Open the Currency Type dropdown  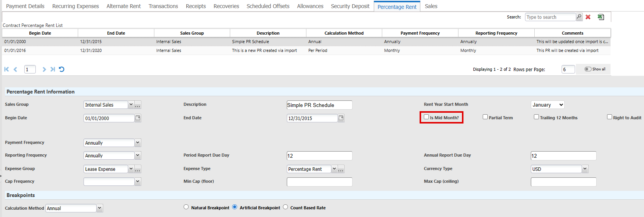pos(585,169)
